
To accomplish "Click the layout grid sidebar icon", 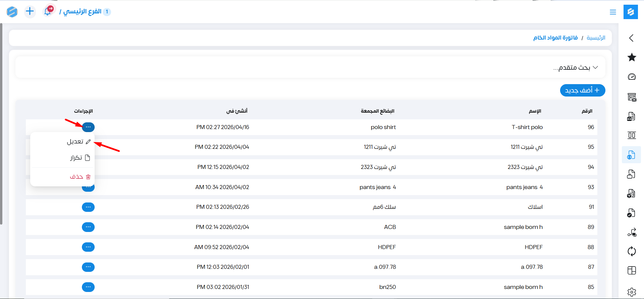I will [x=632, y=271].
